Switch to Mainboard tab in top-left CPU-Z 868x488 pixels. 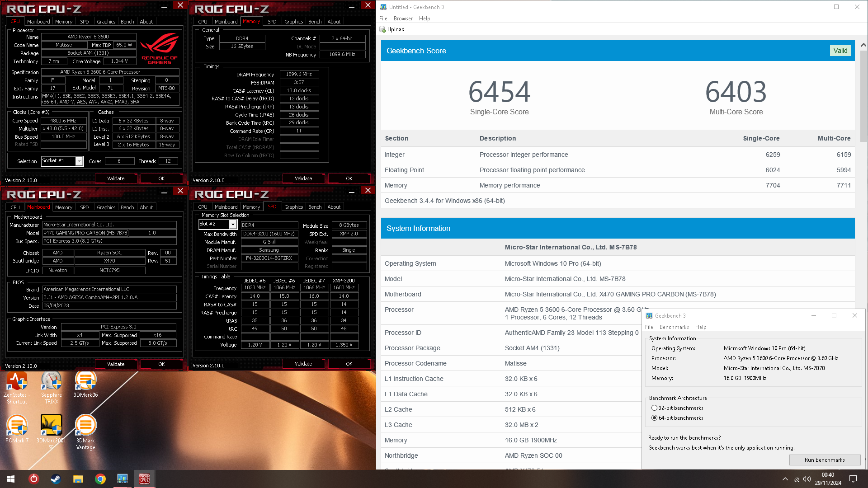tap(38, 22)
